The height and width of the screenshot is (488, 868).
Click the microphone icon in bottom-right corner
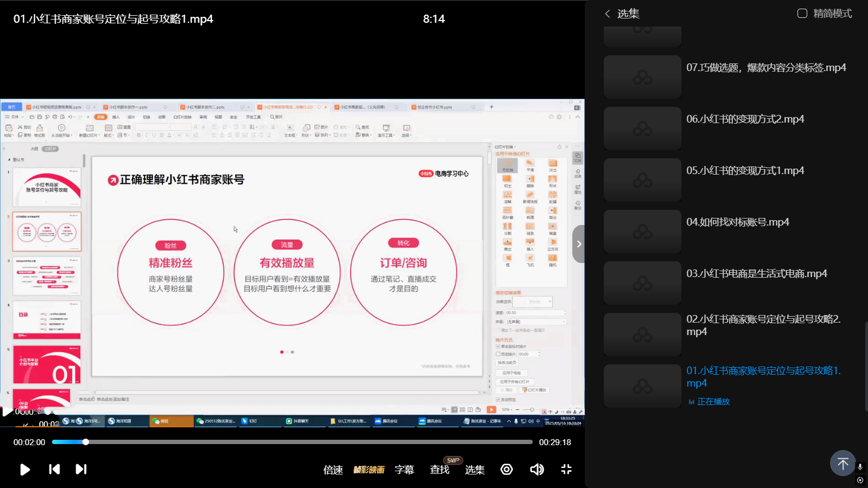pos(860,467)
